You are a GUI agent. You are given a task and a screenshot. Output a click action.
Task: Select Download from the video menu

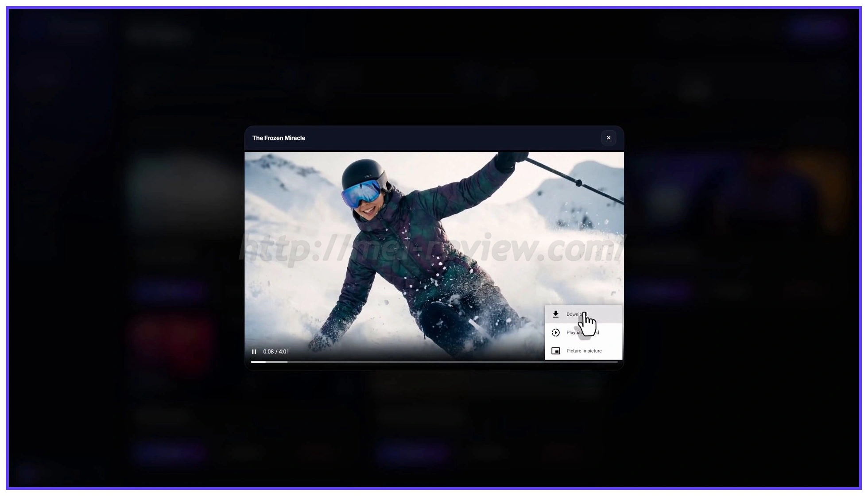pyautogui.click(x=584, y=314)
